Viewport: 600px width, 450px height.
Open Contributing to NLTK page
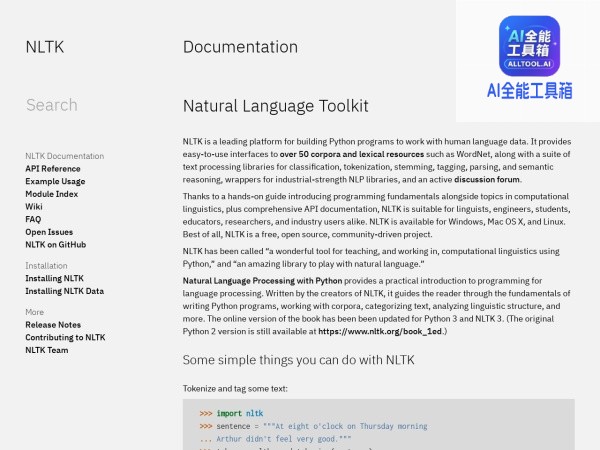tap(65, 337)
